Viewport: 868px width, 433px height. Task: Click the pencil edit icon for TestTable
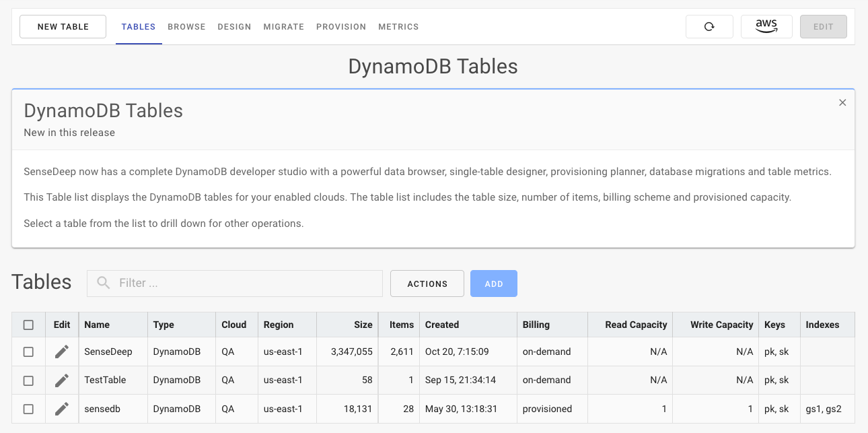tap(62, 380)
